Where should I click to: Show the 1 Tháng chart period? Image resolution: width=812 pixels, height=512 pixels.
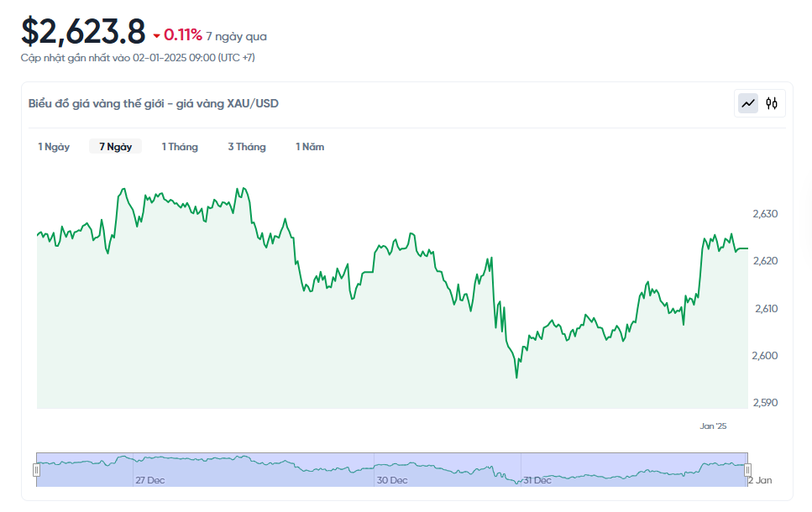coord(180,147)
